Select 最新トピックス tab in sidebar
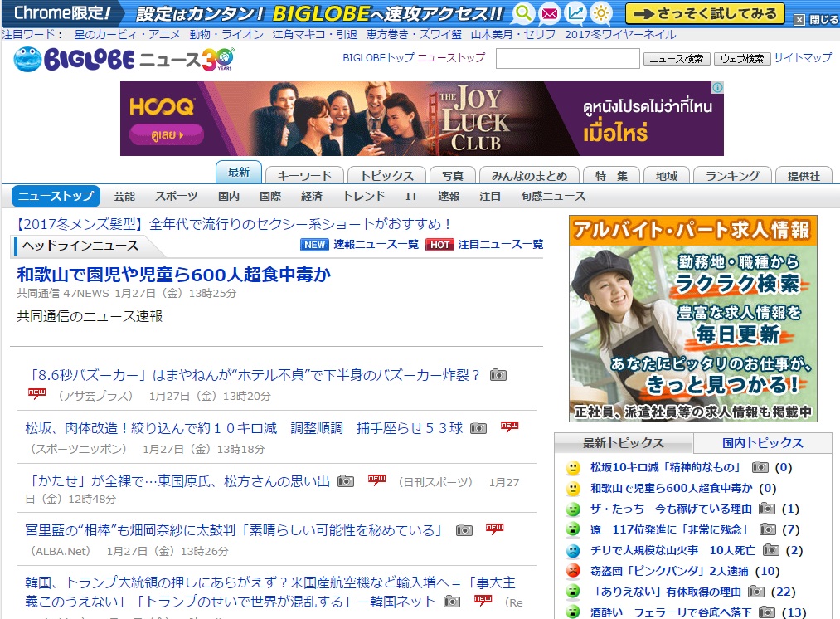840x619 pixels. [x=624, y=443]
